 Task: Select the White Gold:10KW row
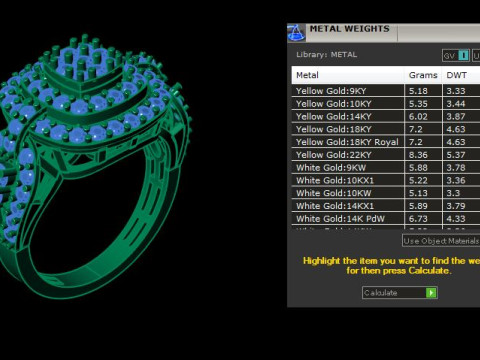pos(386,193)
